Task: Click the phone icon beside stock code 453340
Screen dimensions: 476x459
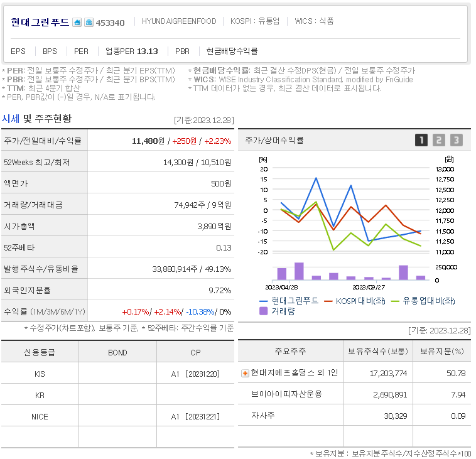Action: (x=89, y=23)
